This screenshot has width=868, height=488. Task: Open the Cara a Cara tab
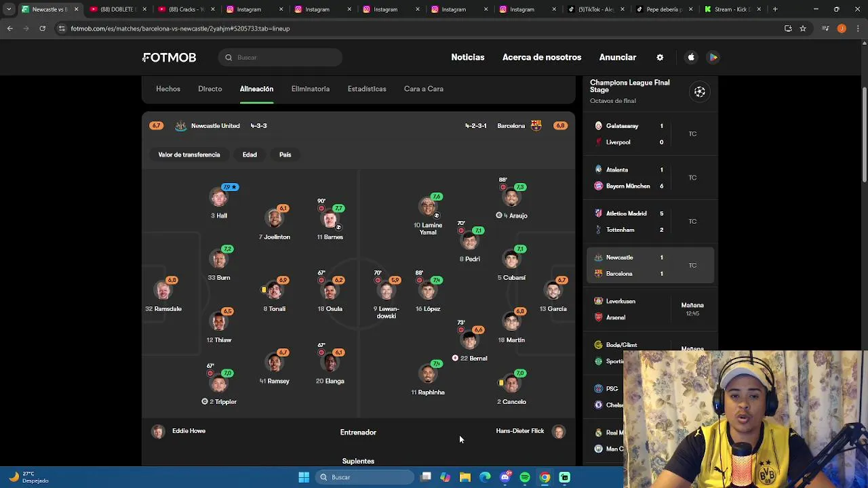pyautogui.click(x=424, y=89)
